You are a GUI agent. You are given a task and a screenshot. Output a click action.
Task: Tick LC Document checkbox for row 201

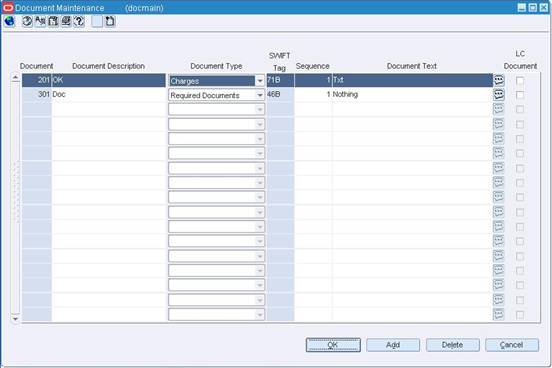coord(520,81)
